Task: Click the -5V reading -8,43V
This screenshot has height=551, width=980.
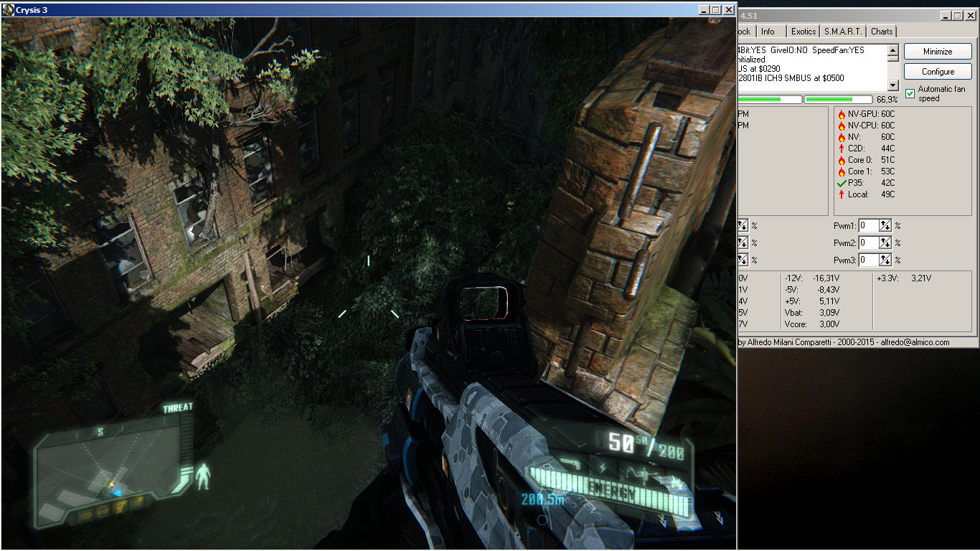Action: click(x=829, y=289)
